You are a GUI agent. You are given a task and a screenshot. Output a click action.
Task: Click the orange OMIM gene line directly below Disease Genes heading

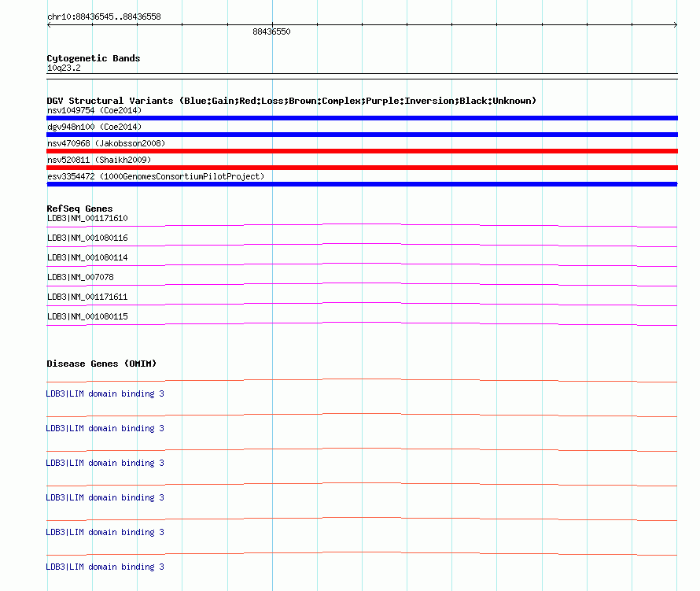click(x=362, y=380)
